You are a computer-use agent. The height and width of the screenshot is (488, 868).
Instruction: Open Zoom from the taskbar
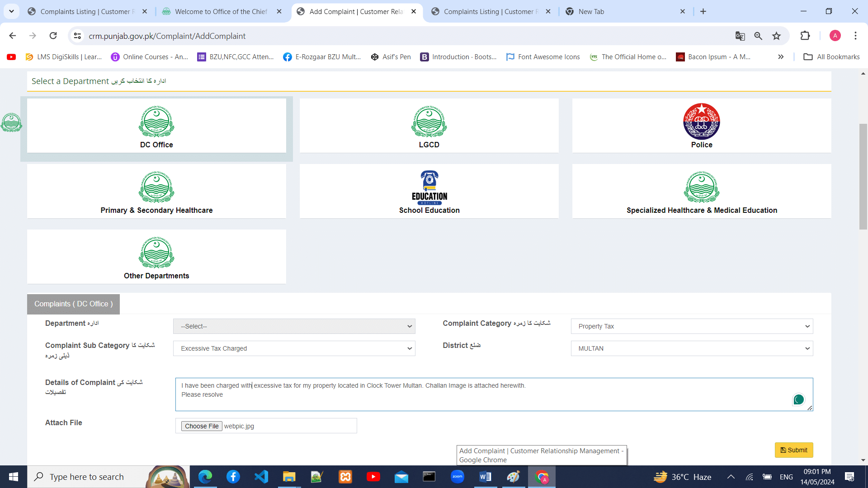click(x=457, y=477)
